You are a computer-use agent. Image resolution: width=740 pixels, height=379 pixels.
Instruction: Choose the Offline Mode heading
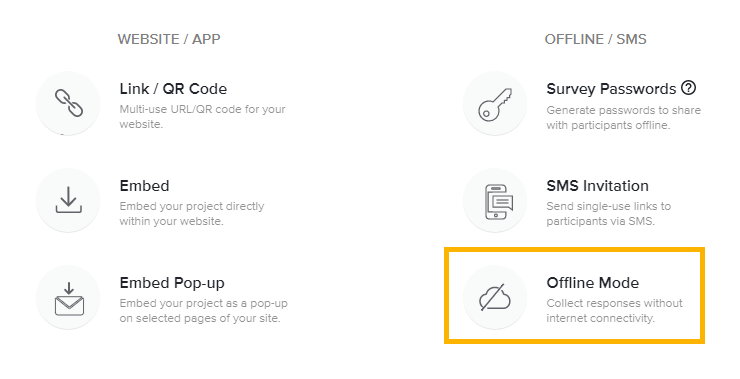(x=593, y=283)
